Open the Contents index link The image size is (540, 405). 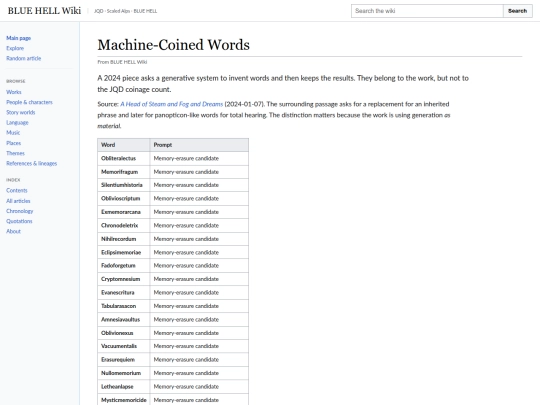pos(17,190)
